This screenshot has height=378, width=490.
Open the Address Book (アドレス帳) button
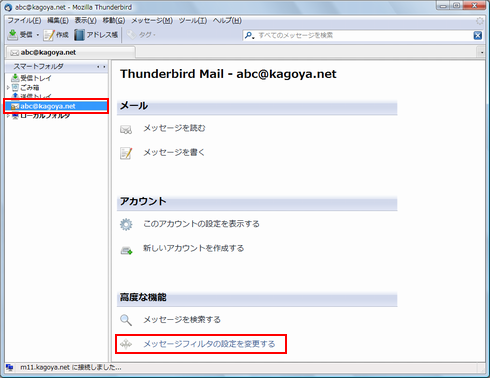(x=96, y=35)
